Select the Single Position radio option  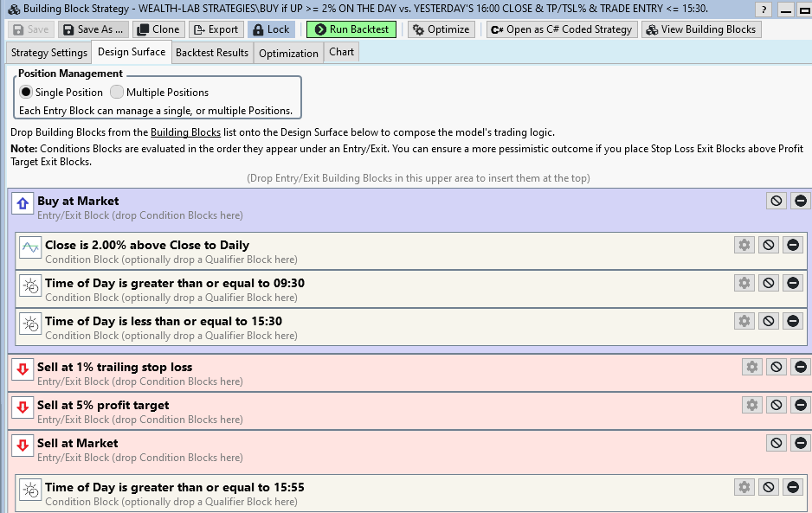tap(26, 93)
